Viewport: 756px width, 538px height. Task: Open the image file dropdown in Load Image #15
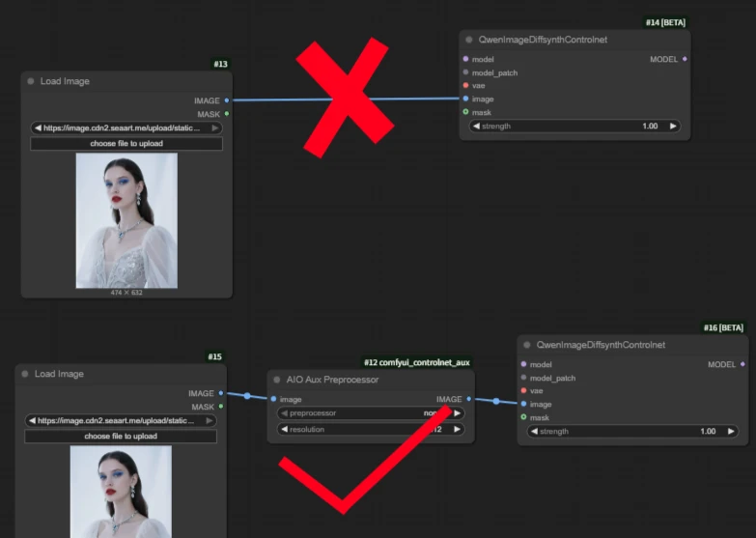121,421
